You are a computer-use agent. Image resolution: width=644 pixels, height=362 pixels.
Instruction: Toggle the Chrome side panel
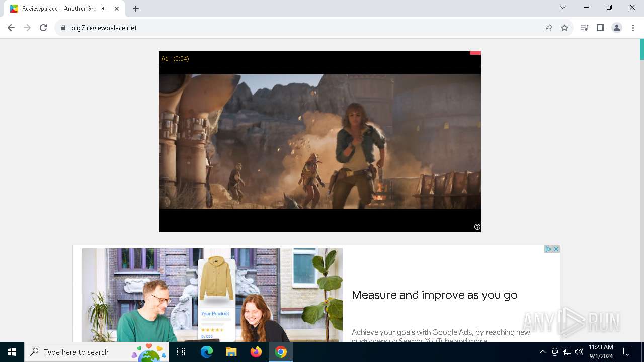(x=600, y=28)
